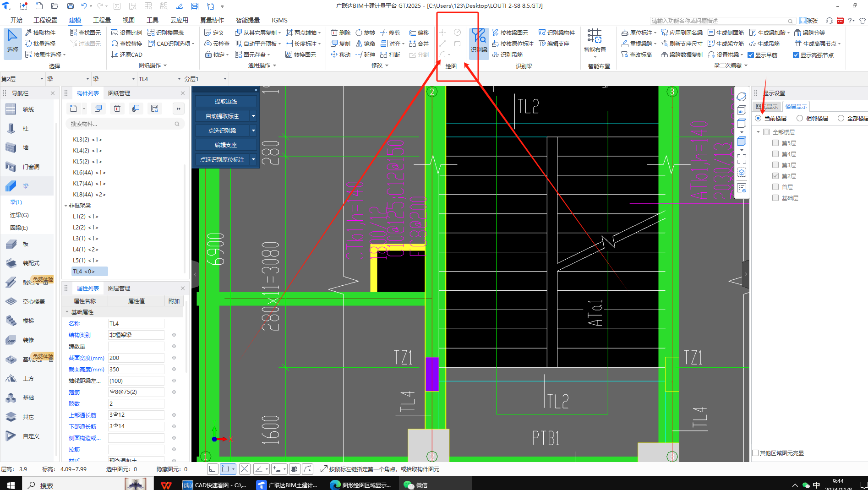The height and width of the screenshot is (490, 868).
Task: Click the 删除 tool
Action: pos(341,33)
